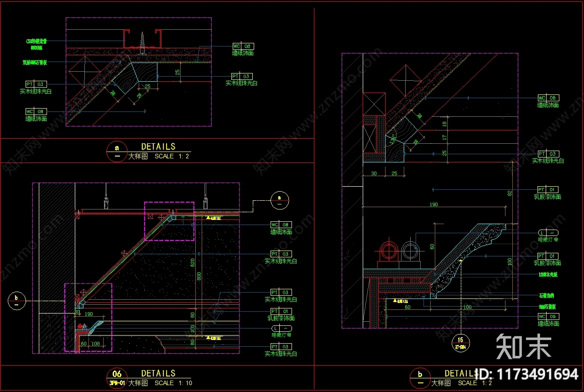Click the WC 09 tag in detail b

[x=547, y=316]
